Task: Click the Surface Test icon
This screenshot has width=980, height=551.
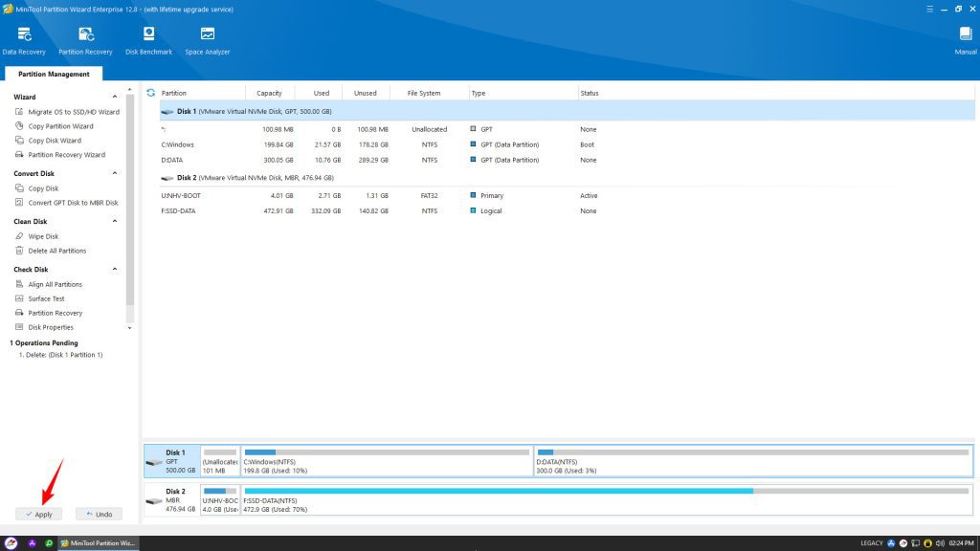Action: coord(19,298)
